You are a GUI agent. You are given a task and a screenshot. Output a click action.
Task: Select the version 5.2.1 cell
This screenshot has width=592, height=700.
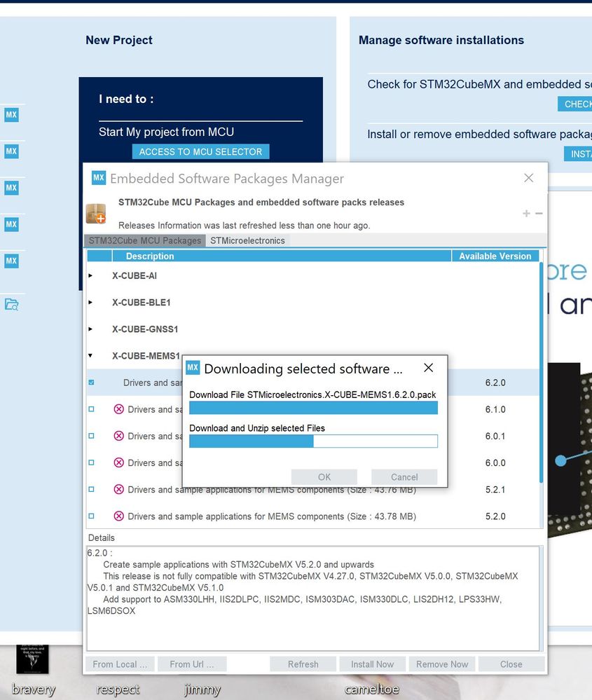(495, 489)
